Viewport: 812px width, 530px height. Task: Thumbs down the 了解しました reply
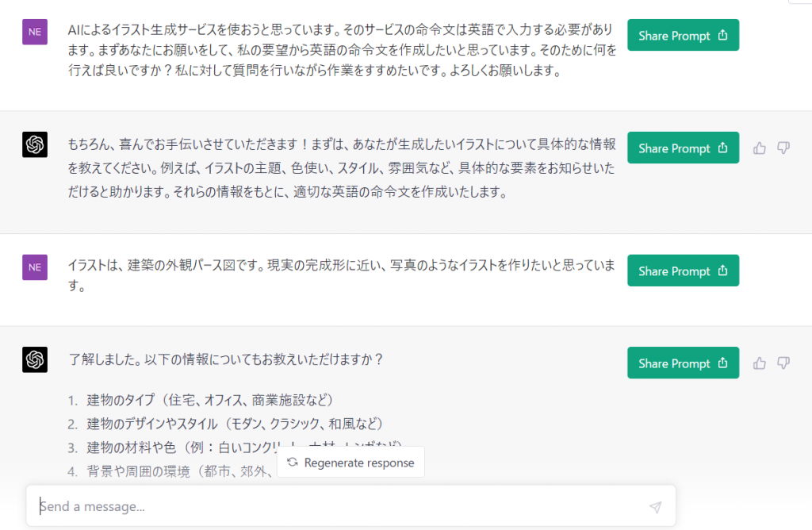coord(783,363)
